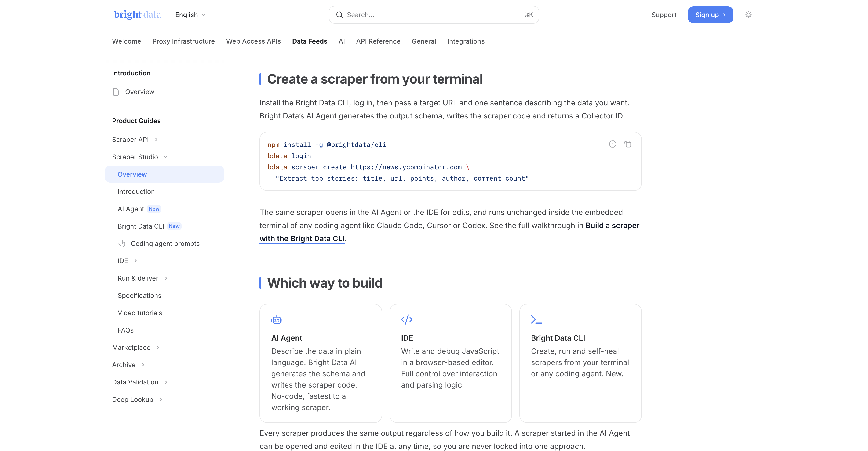Toggle light/dark theme sun icon
Image resolution: width=868 pixels, height=451 pixels.
748,15
